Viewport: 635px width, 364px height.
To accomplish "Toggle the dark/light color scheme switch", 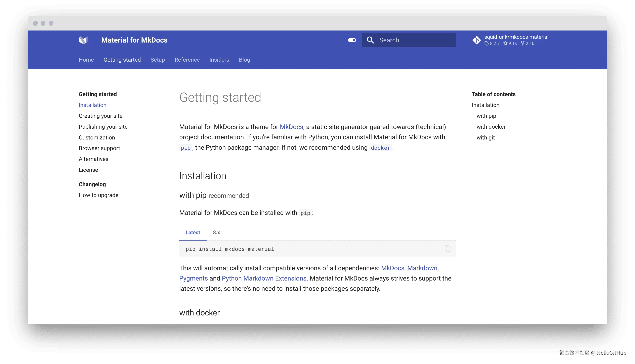I will tap(352, 40).
